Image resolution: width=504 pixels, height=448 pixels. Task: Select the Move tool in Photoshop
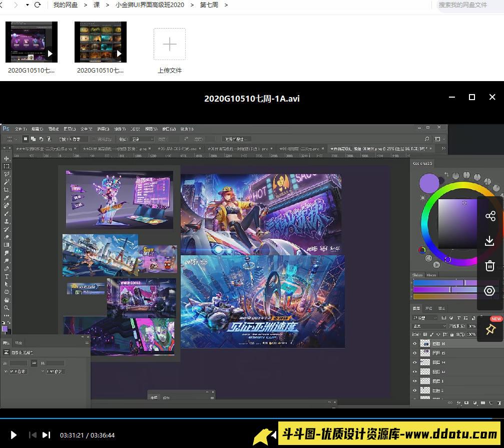(7, 159)
